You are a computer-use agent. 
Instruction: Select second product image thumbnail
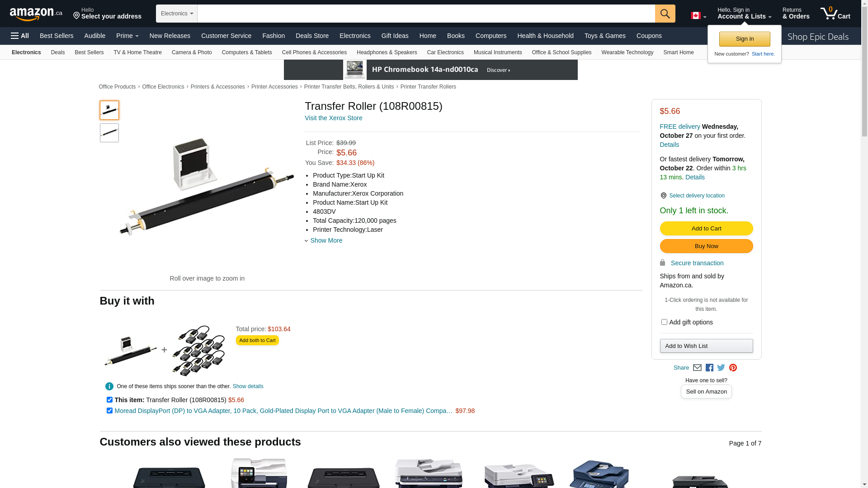pos(109,133)
